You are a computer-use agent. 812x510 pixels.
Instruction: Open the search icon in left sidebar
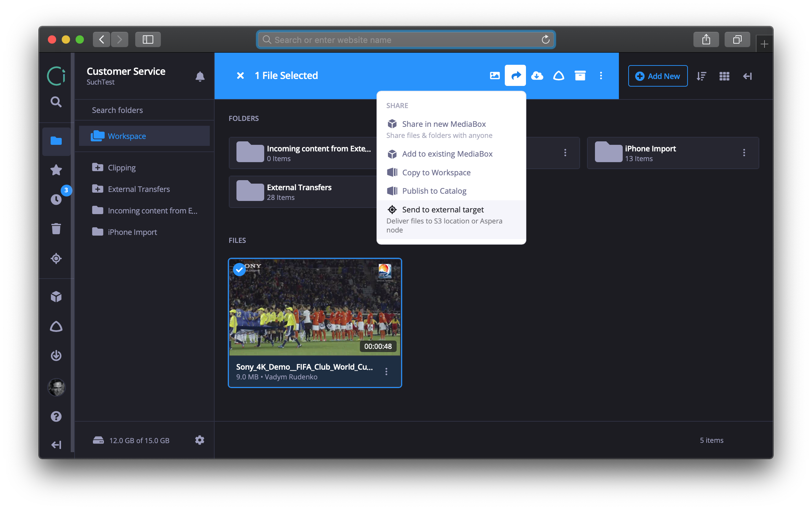coord(56,102)
